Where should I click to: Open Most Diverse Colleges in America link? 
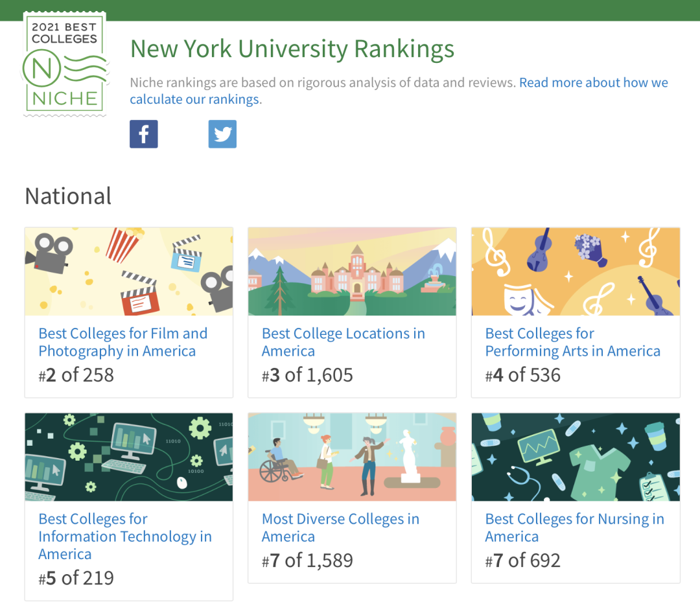[x=340, y=527]
